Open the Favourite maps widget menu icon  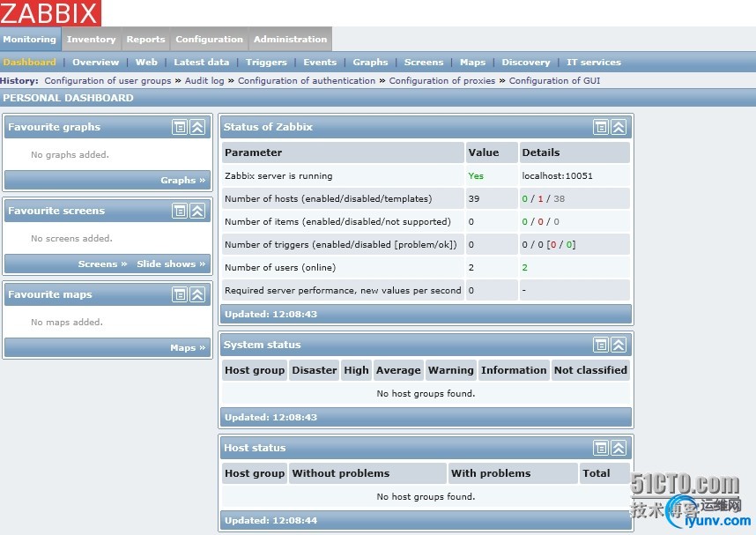click(180, 294)
